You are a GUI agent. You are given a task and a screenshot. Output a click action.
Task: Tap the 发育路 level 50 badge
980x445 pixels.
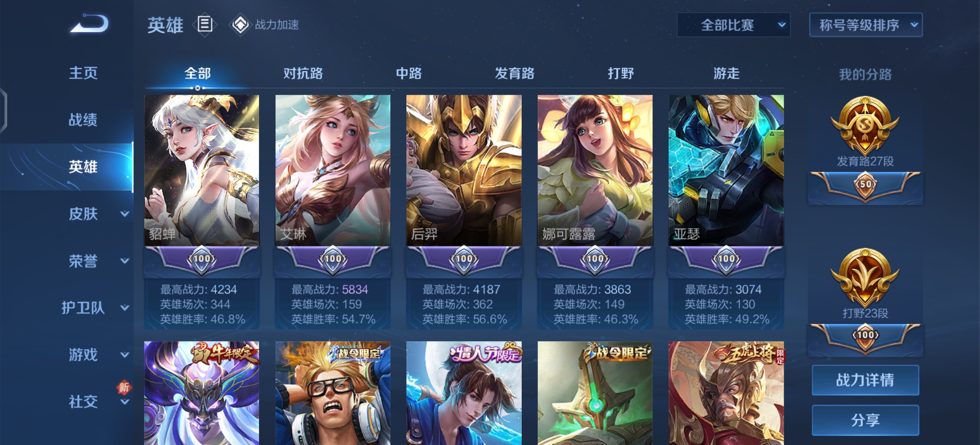[x=865, y=185]
